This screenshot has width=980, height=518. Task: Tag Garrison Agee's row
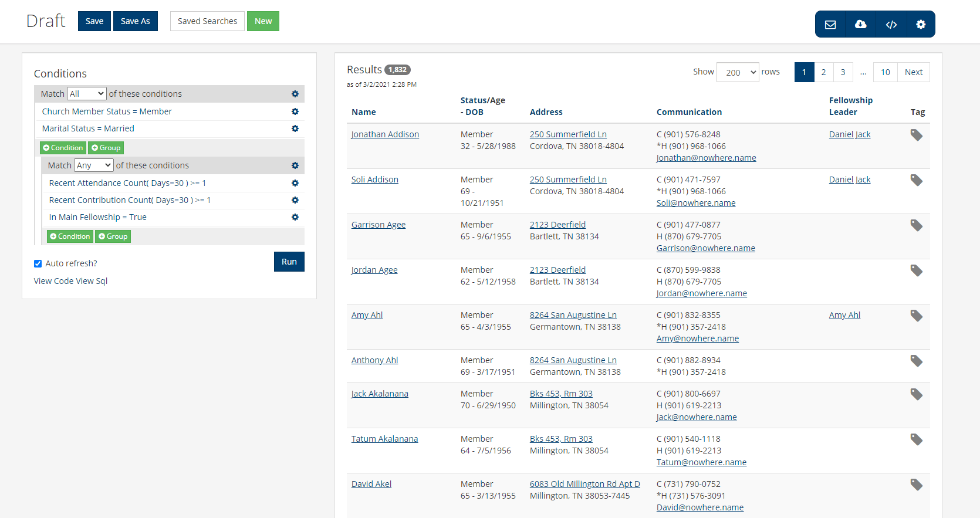coord(916,225)
